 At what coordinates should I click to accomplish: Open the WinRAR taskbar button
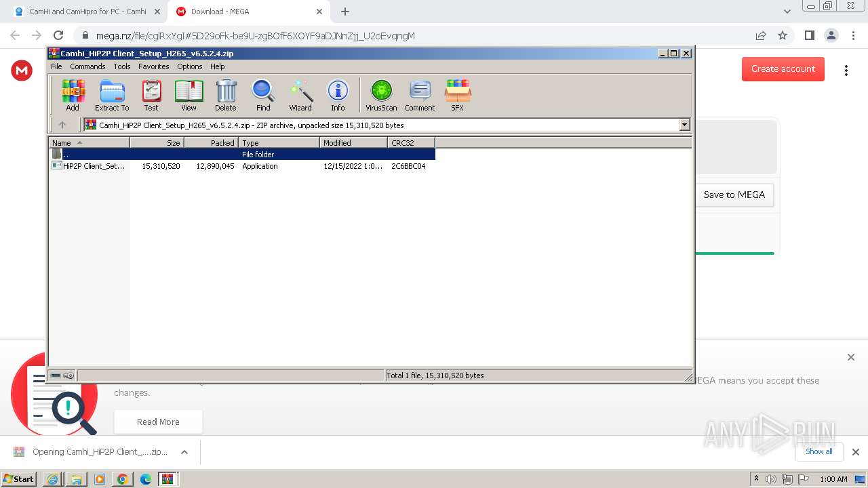tap(167, 479)
